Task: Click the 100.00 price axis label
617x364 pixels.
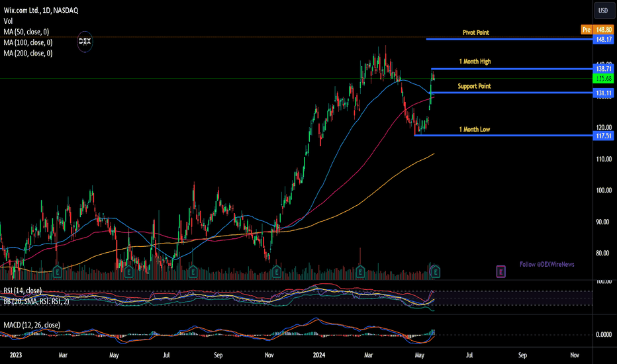Action: pos(604,191)
